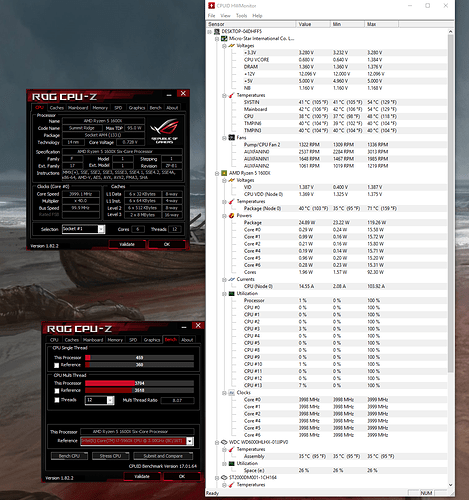
Task: Click the Stress CPU button
Action: pyautogui.click(x=110, y=456)
